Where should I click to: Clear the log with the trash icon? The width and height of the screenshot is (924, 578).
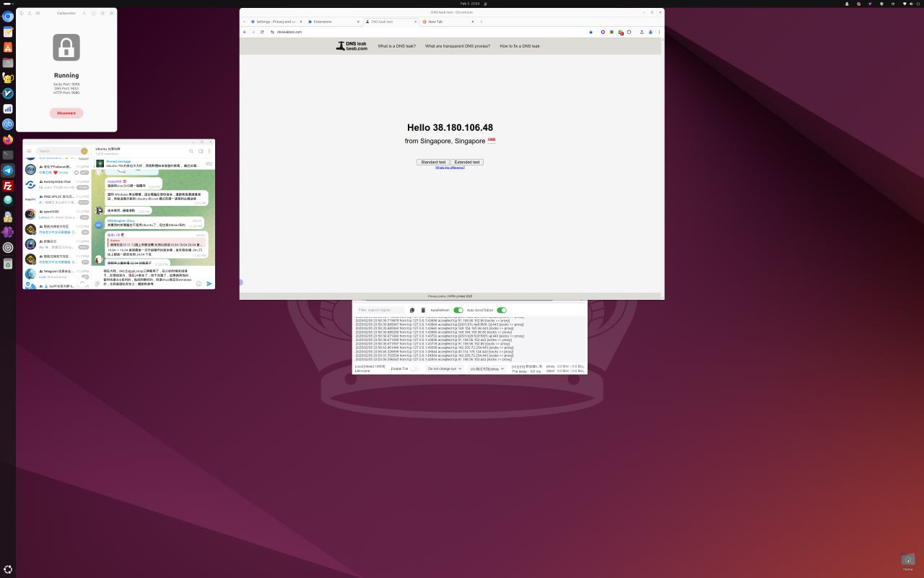[x=423, y=310]
